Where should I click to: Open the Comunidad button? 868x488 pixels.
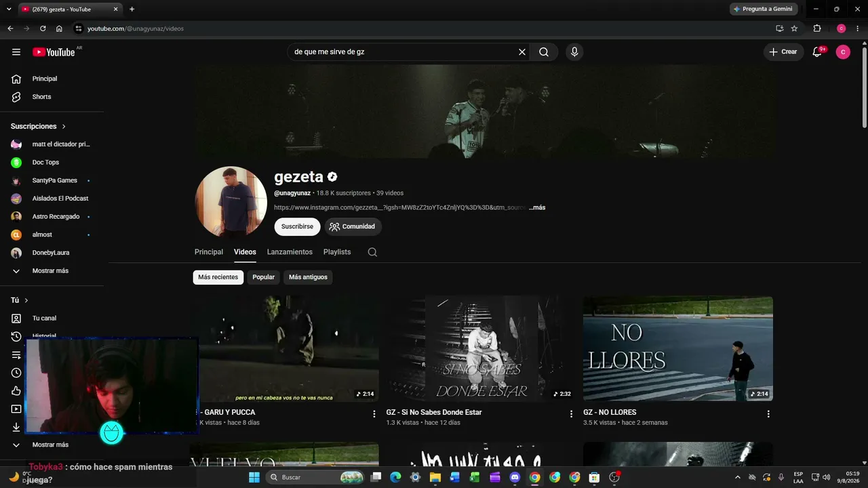(x=353, y=226)
